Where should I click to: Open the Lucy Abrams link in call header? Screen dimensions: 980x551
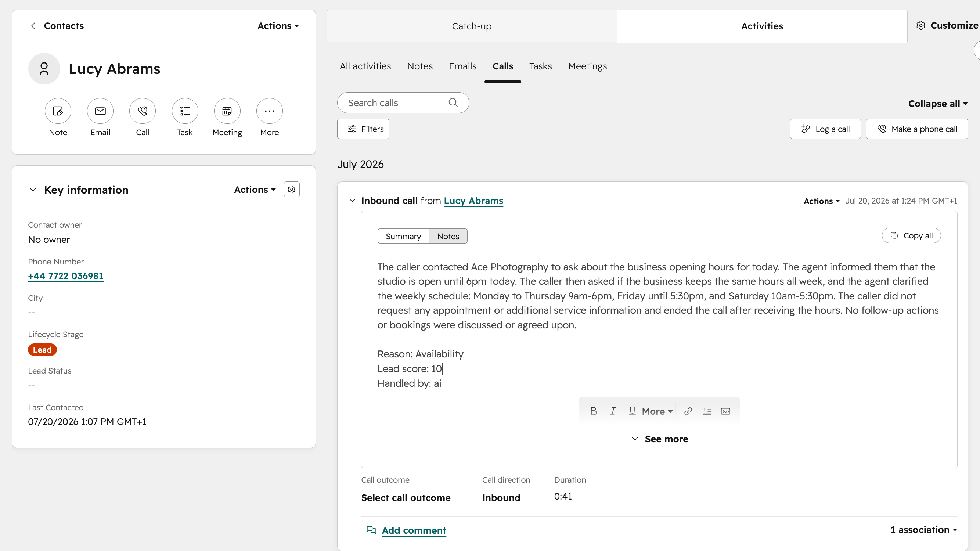(473, 201)
